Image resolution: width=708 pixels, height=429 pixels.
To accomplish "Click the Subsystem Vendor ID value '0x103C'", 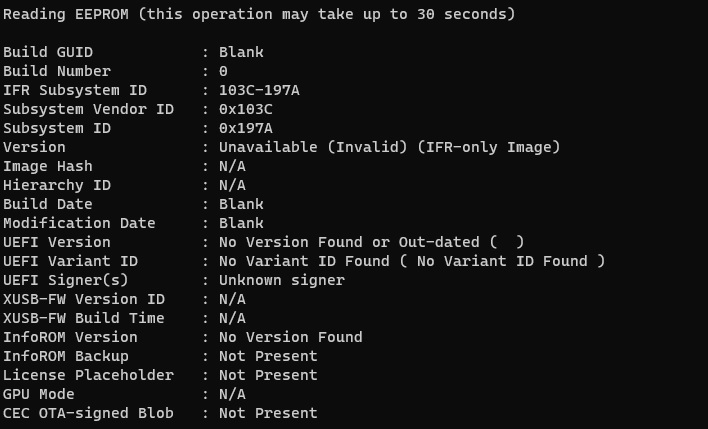I will 246,109.
